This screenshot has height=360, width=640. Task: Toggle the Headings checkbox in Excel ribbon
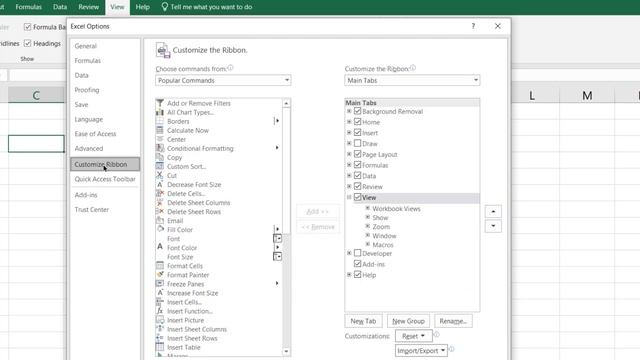coord(27,43)
